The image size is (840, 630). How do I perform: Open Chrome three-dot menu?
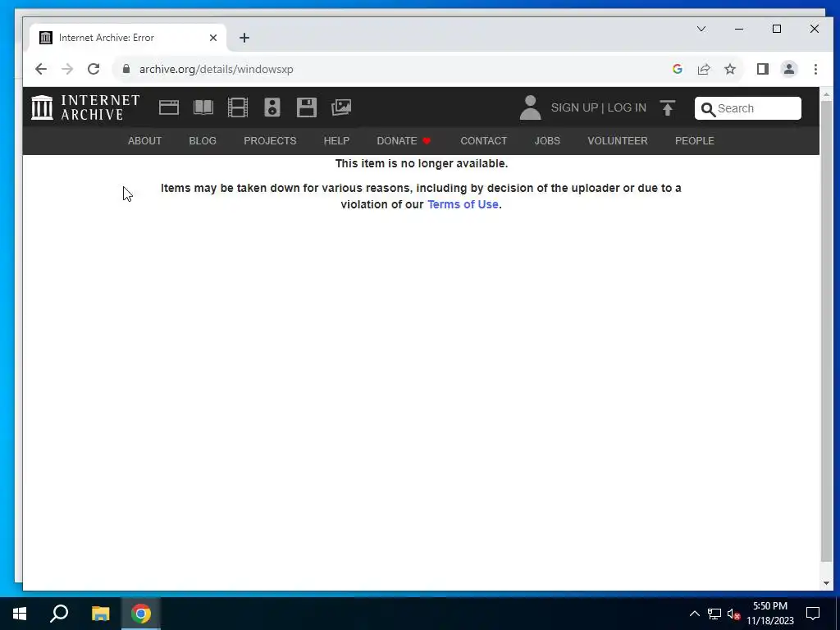pos(815,69)
